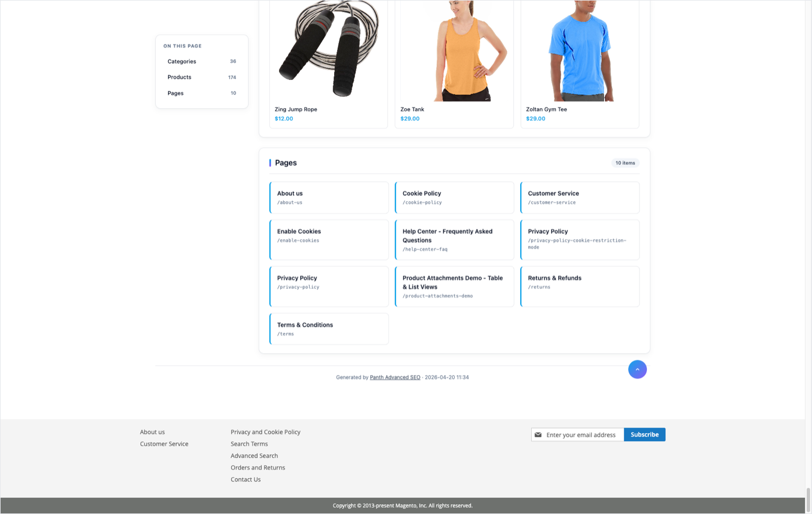Viewport: 812px width, 514px height.
Task: Open the About us page card
Action: click(x=328, y=197)
